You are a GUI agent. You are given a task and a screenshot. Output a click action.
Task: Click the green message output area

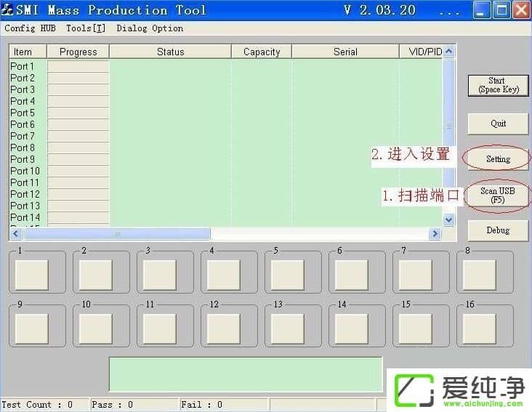pyautogui.click(x=246, y=374)
